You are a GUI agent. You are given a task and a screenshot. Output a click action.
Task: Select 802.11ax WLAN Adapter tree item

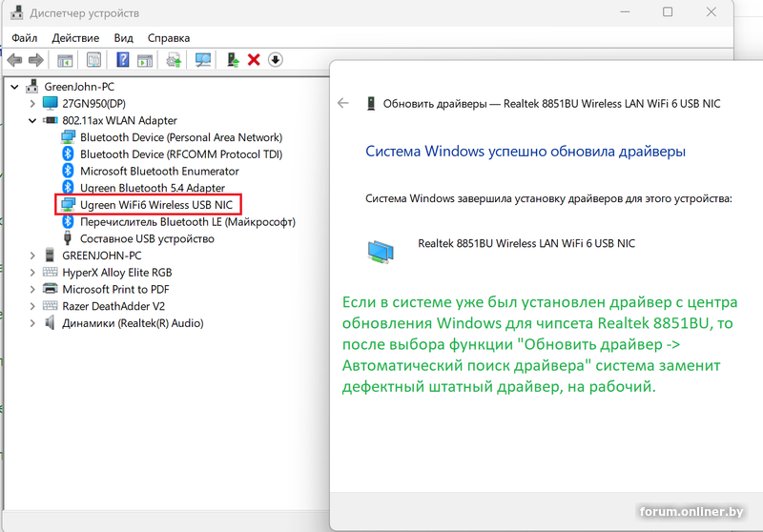click(x=120, y=120)
